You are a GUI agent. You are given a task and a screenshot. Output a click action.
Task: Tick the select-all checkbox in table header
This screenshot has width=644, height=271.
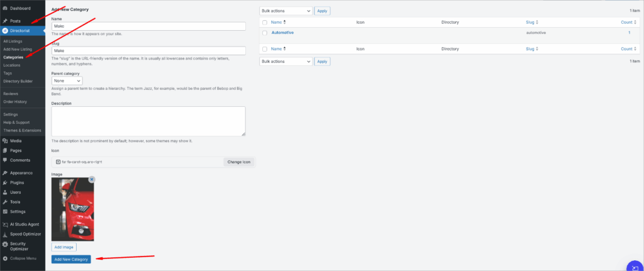pyautogui.click(x=265, y=22)
